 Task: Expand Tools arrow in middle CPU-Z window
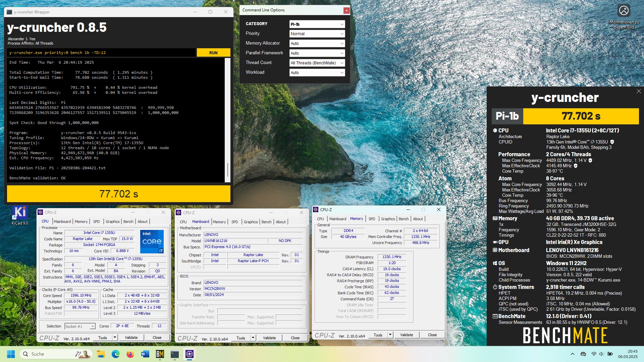tap(253, 338)
